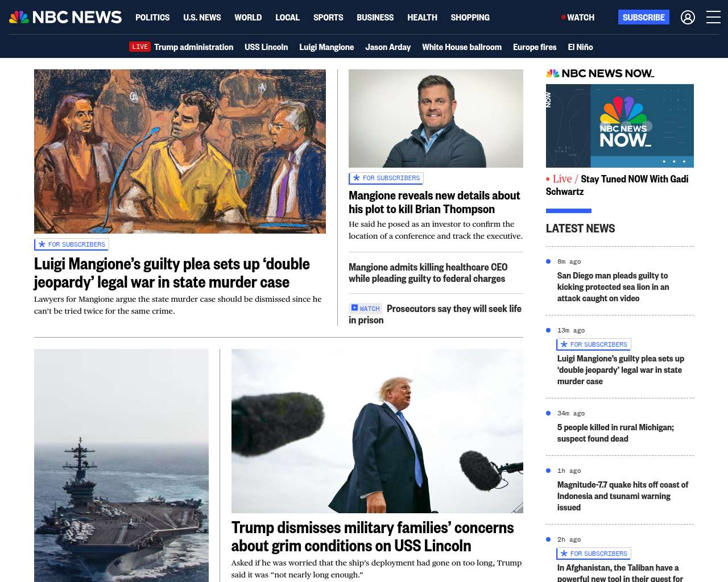
Task: Click the '2h ago' timestamp
Action: pyautogui.click(x=569, y=539)
